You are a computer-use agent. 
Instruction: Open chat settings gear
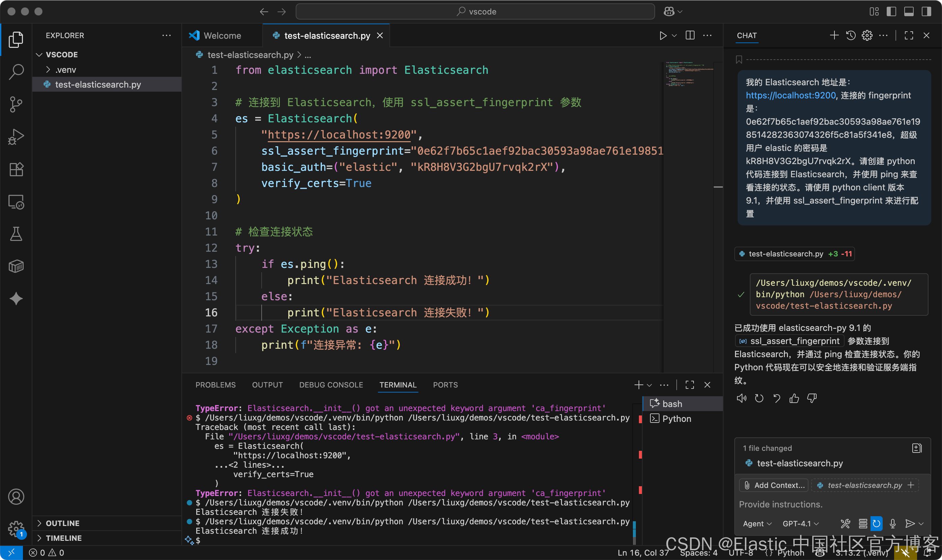tap(867, 35)
